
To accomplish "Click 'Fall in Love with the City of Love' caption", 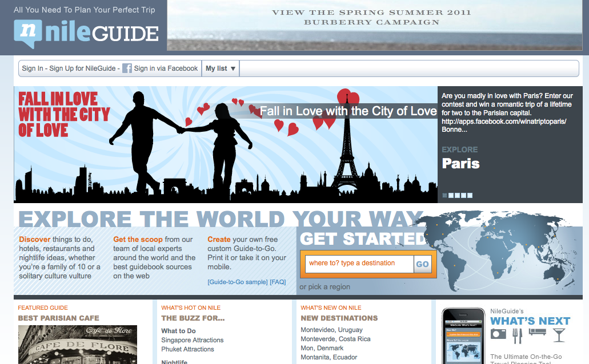I will point(348,111).
